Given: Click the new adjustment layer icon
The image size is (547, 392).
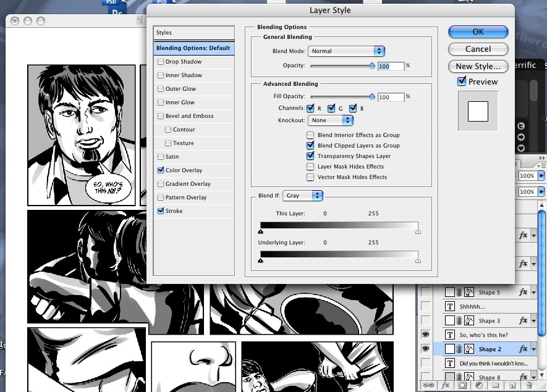Looking at the screenshot, I should pos(478,386).
